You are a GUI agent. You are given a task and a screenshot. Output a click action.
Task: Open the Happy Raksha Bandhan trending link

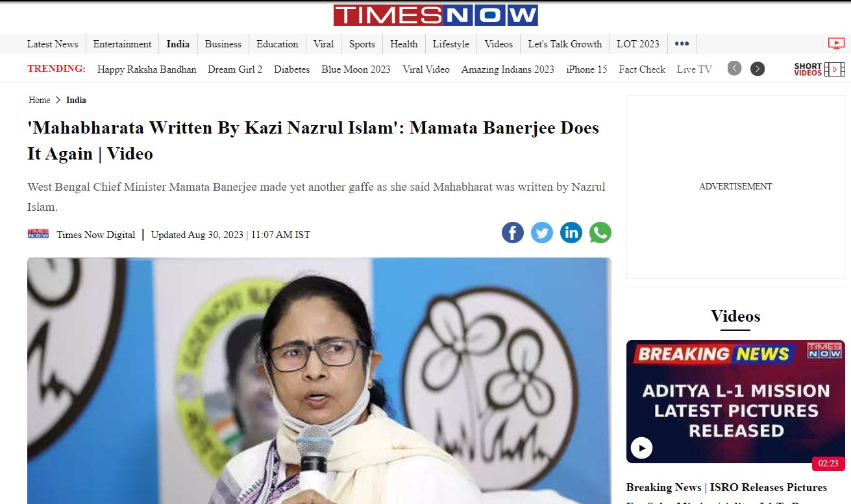(x=147, y=69)
